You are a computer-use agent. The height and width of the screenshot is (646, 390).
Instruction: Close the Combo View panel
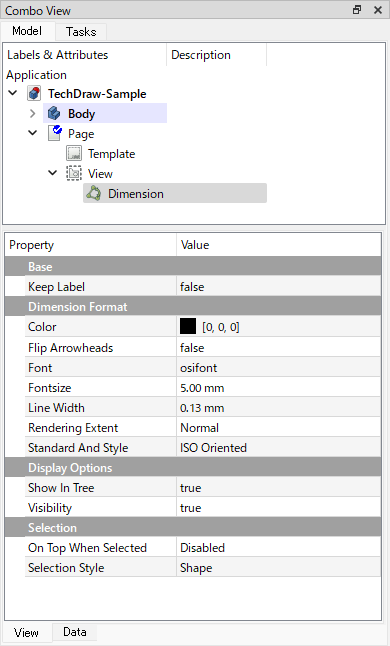(378, 10)
